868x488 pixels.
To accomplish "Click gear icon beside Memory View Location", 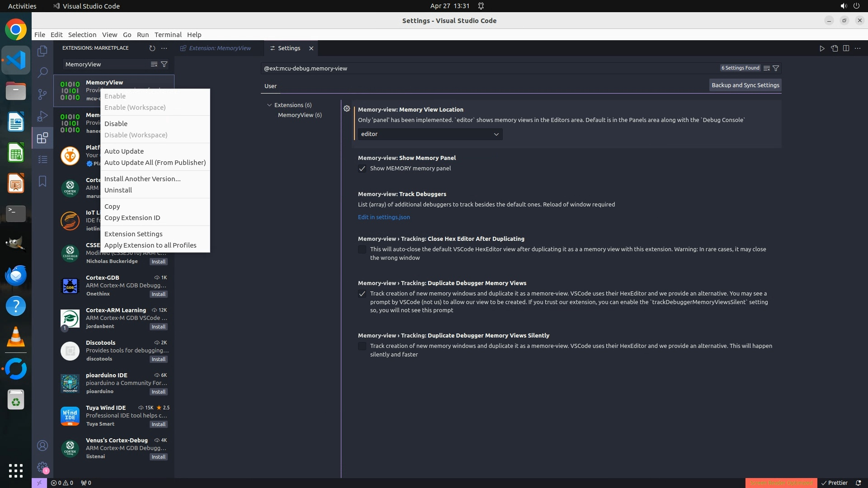I will pos(347,109).
